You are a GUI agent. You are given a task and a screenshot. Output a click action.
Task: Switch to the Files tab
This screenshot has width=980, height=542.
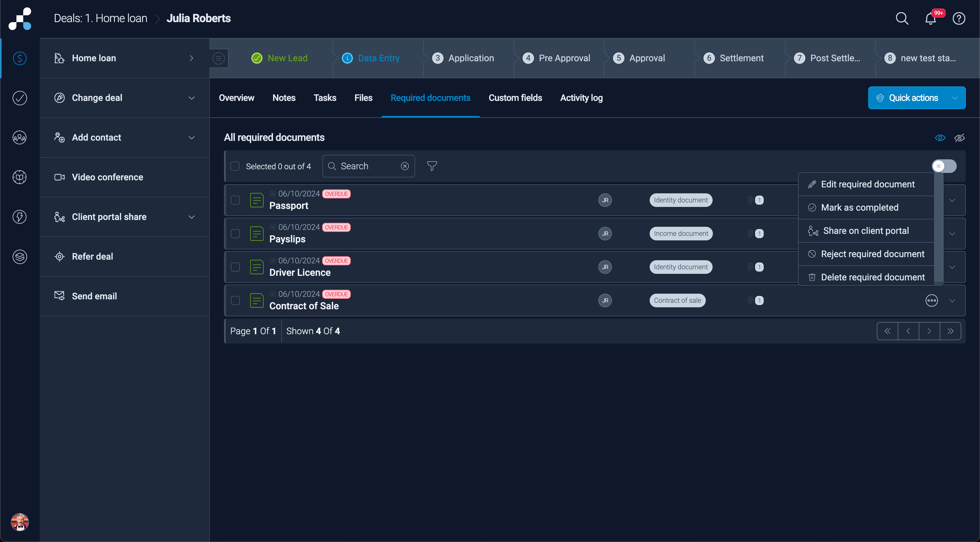click(x=363, y=98)
